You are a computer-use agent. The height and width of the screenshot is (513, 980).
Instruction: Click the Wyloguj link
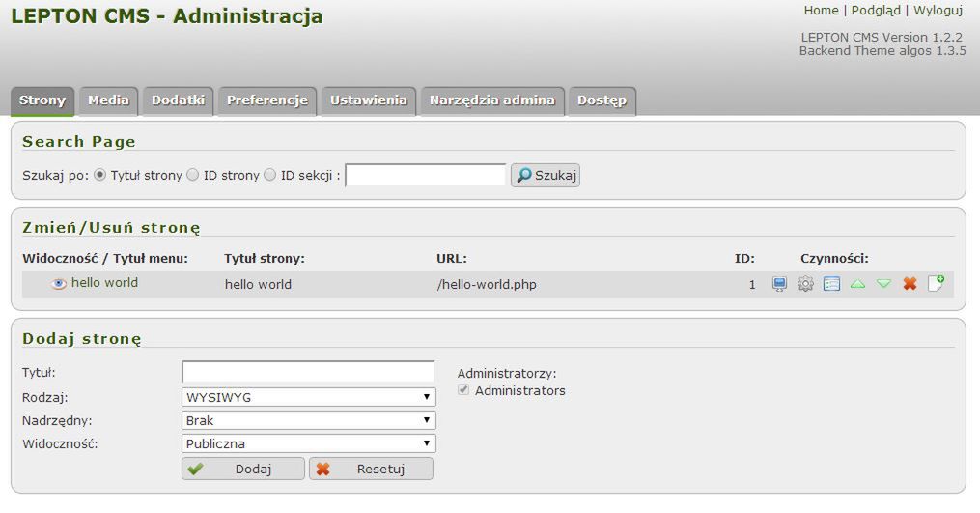pos(938,11)
